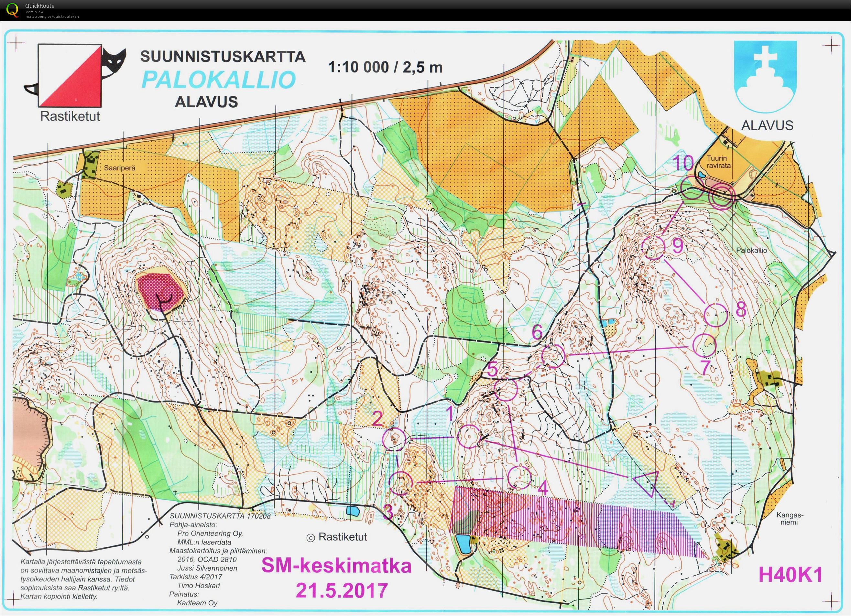851x616 pixels.
Task: Click the 'Saariperä' place name
Action: point(120,169)
